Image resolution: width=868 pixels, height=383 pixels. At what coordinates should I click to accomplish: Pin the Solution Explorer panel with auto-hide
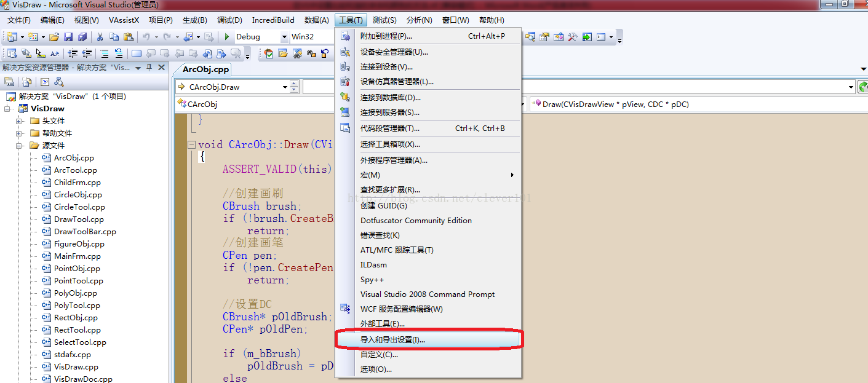pyautogui.click(x=149, y=68)
